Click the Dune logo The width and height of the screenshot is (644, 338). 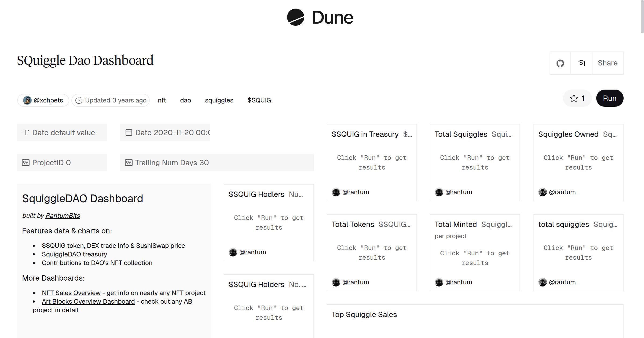[x=320, y=18]
